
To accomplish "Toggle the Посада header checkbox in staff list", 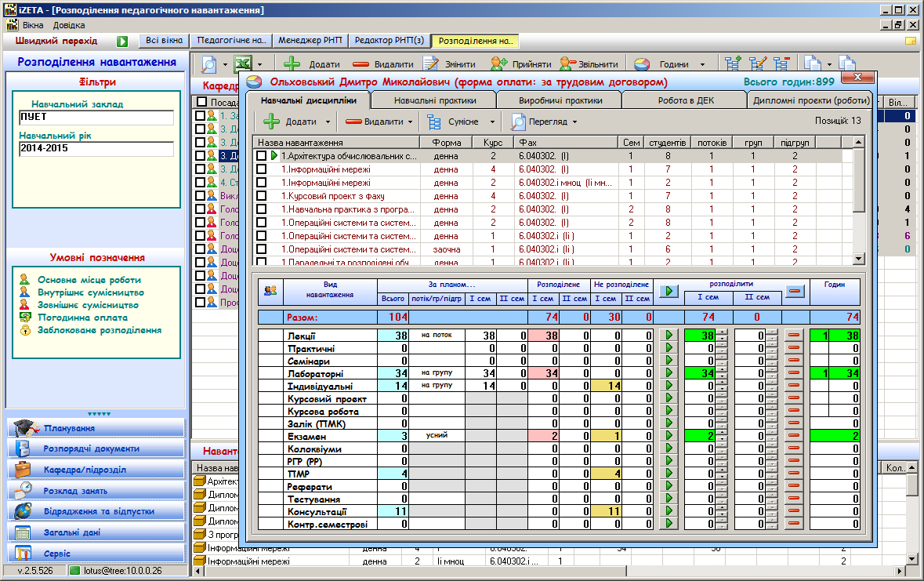I will (201, 102).
